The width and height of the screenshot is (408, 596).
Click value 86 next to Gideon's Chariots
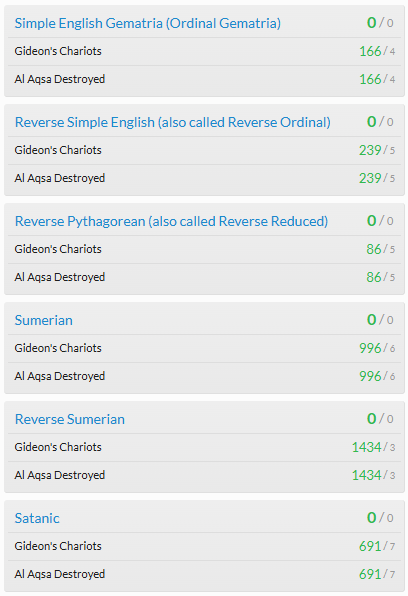(374, 249)
